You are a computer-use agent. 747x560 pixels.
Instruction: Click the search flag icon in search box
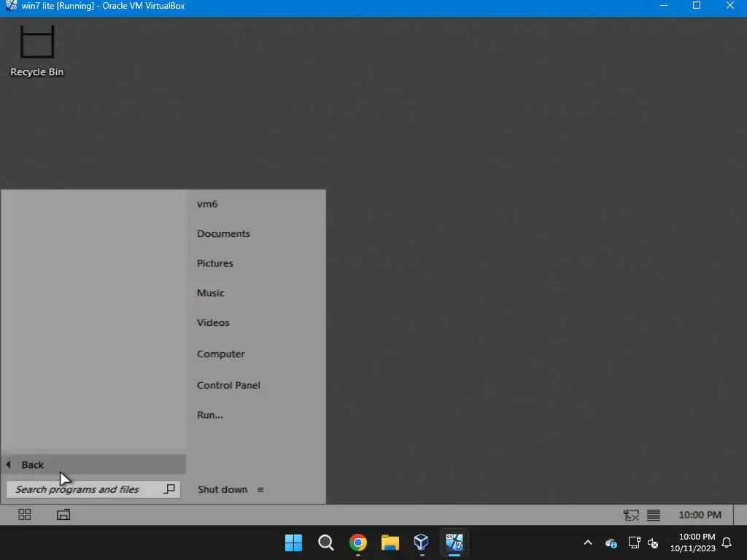pos(169,489)
